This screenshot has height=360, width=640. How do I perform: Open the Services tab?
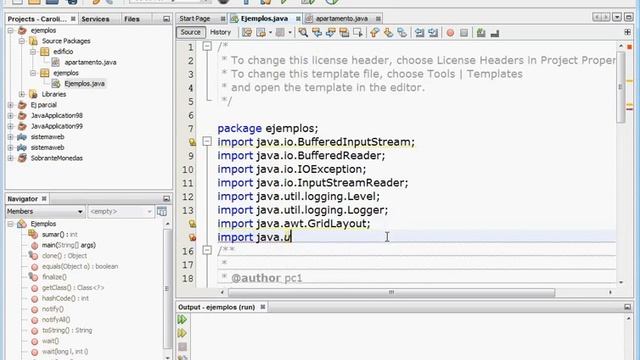pyautogui.click(x=95, y=19)
